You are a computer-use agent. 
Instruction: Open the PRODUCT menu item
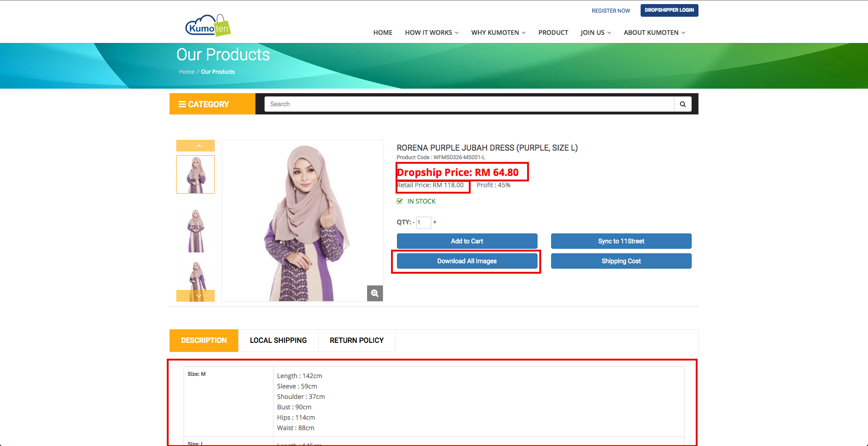click(553, 33)
